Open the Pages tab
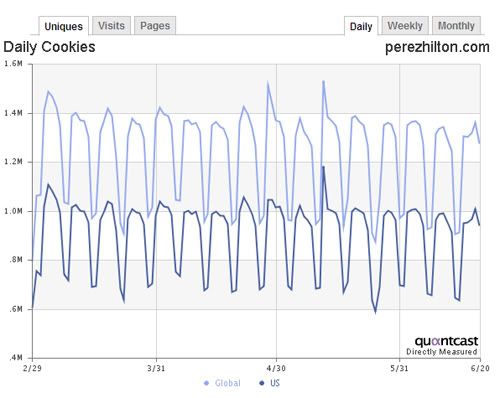 tap(155, 25)
